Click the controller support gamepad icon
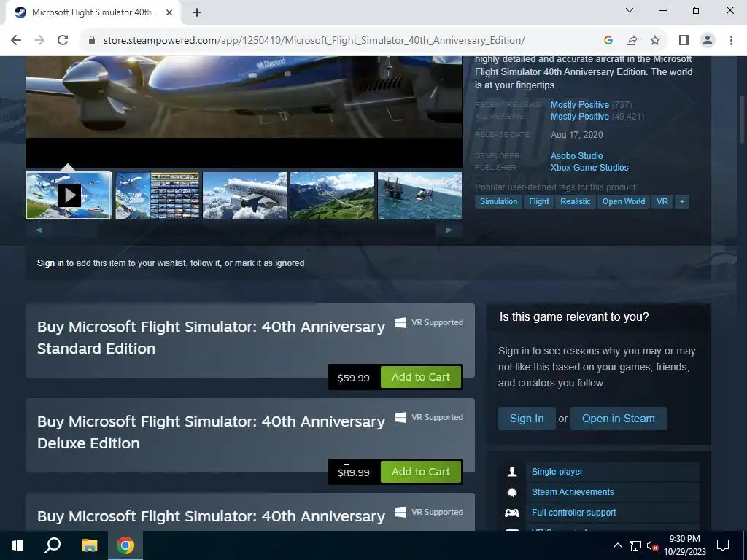This screenshot has height=560, width=747. (512, 513)
